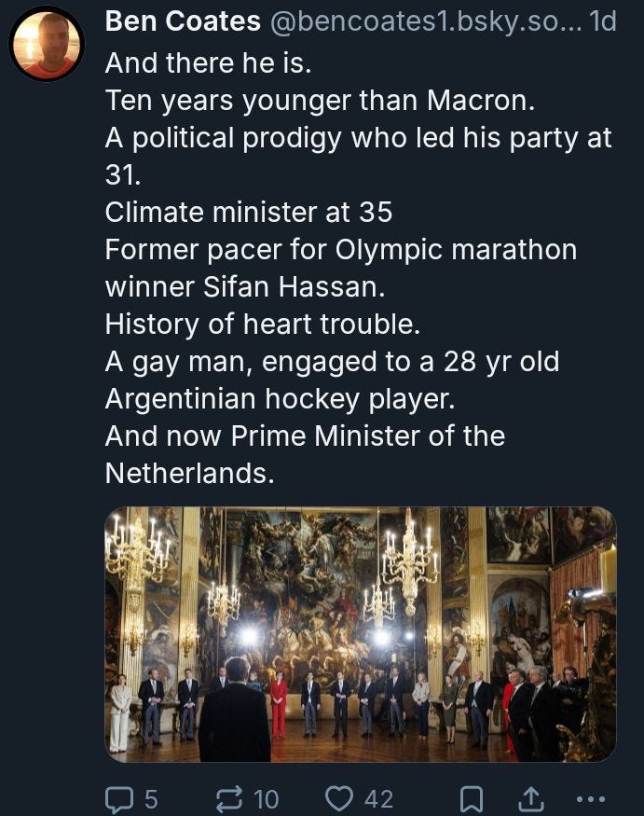Open the three-dot more options menu
Screen dimensions: 644x816
(x=591, y=798)
